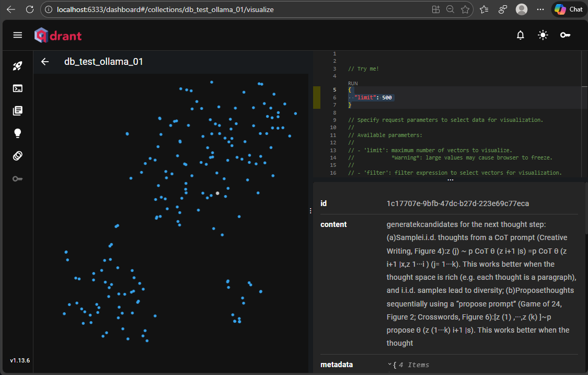Toggle light/dark theme sun icon

[x=543, y=35]
